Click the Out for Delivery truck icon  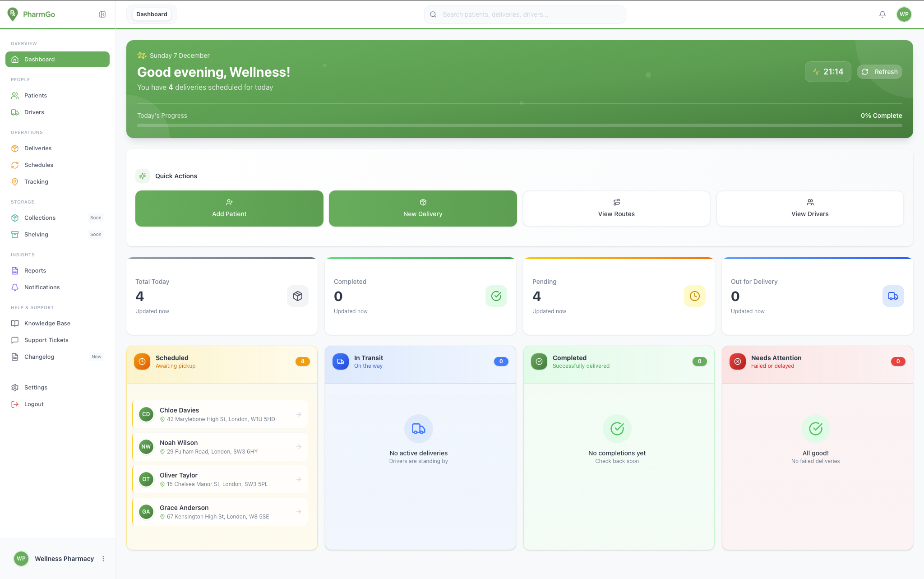(x=893, y=296)
